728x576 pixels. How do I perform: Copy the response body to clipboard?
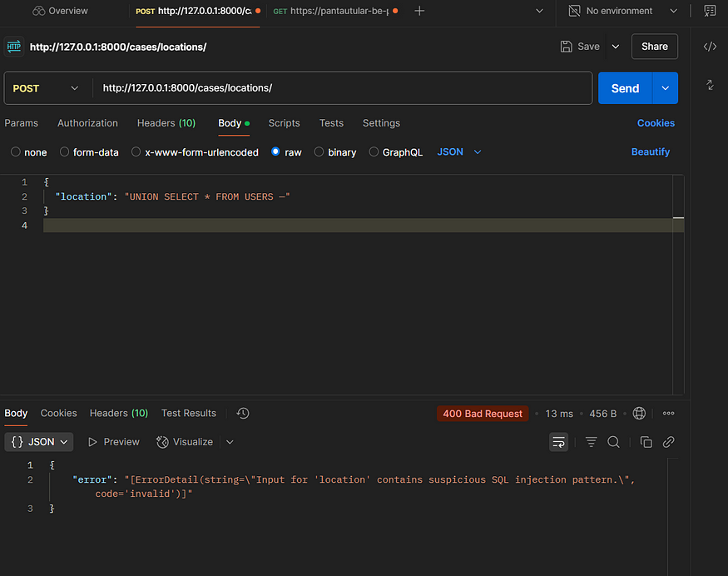[646, 442]
